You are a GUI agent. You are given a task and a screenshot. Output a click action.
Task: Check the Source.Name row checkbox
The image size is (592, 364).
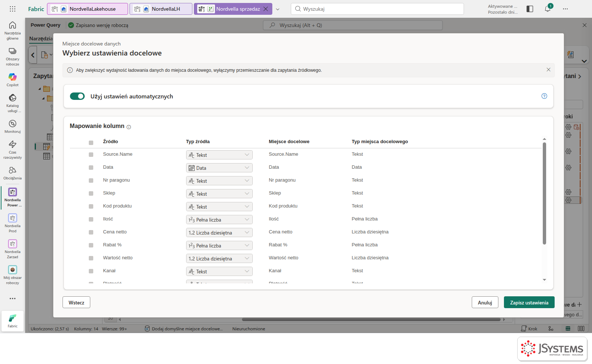click(91, 155)
